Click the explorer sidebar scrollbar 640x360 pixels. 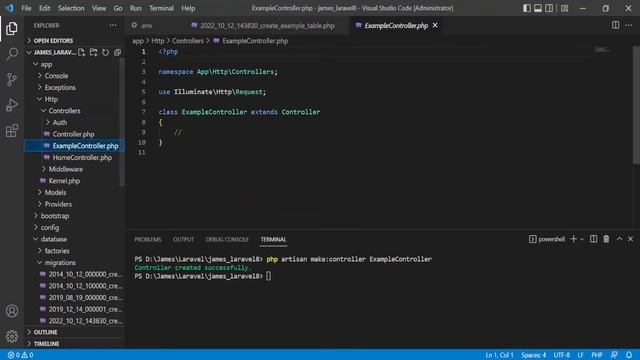click(x=122, y=122)
